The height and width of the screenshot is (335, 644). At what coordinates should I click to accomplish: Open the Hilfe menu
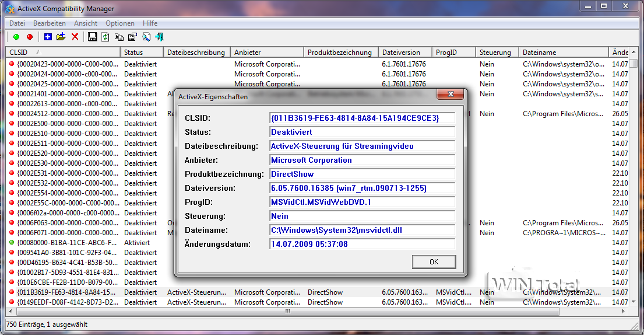[150, 23]
